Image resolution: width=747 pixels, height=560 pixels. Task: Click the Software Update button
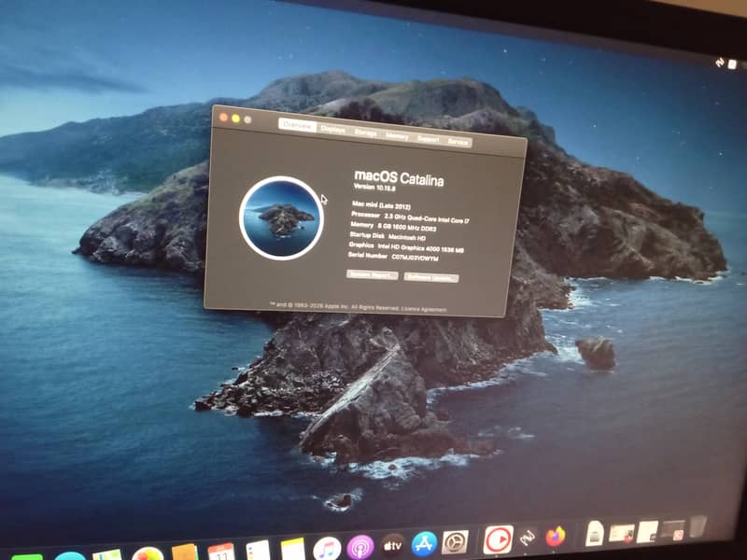point(431,277)
